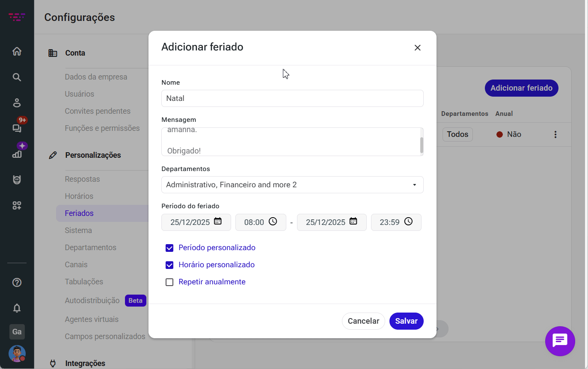Click the Nome input field
This screenshot has width=588, height=369.
coord(292,98)
